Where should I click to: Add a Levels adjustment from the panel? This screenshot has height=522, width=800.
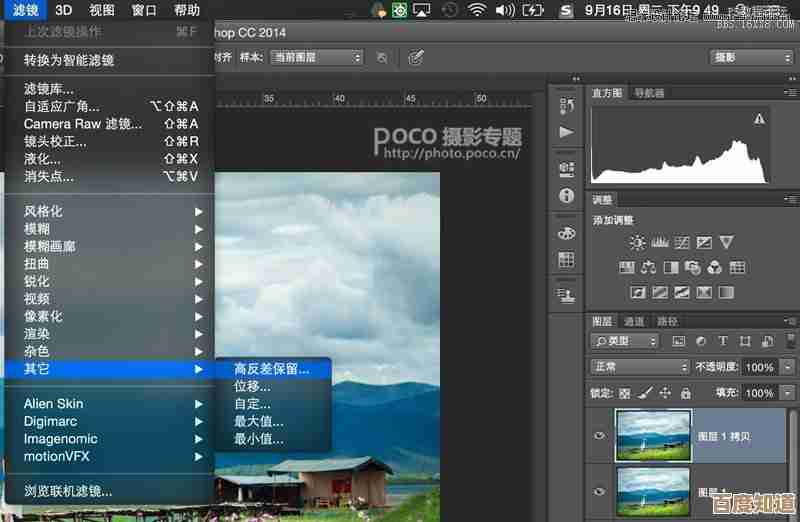[x=660, y=242]
